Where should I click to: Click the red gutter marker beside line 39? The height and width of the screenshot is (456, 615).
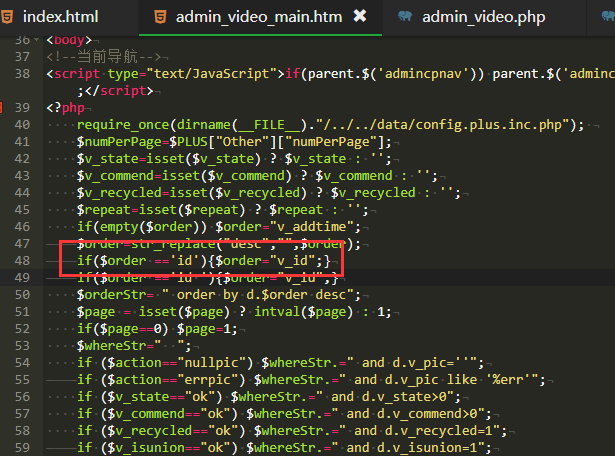pos(2,107)
